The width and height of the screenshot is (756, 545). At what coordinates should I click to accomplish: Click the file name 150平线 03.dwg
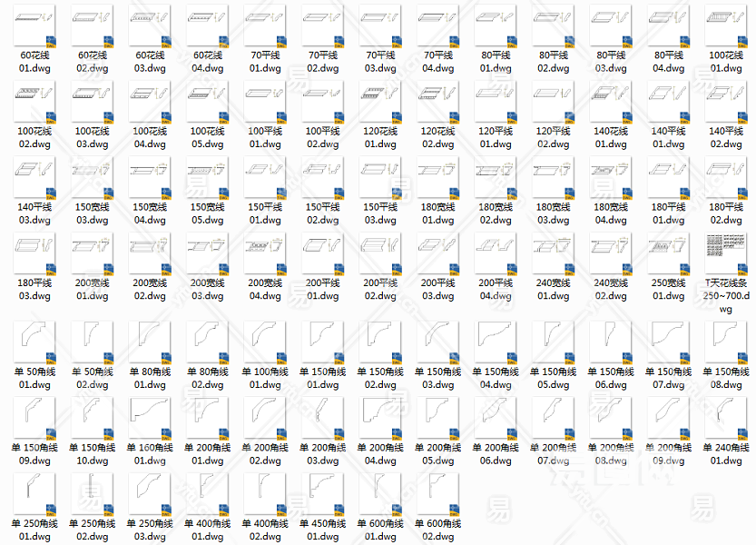click(380, 213)
